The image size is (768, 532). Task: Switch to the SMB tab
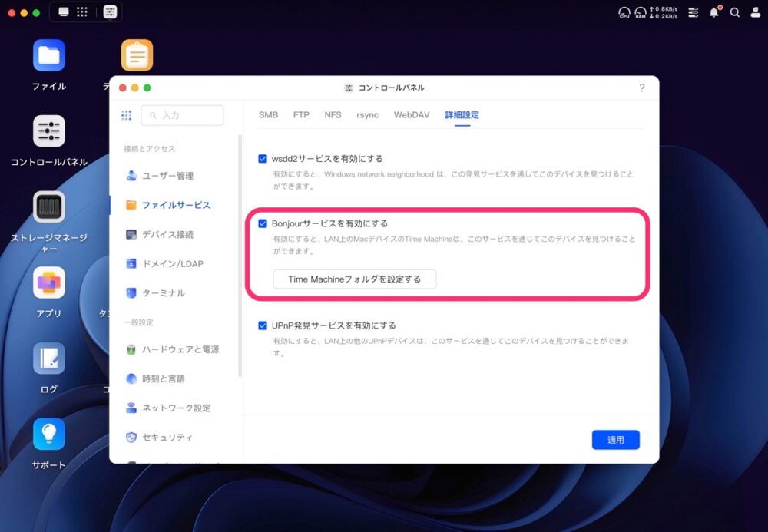[268, 115]
